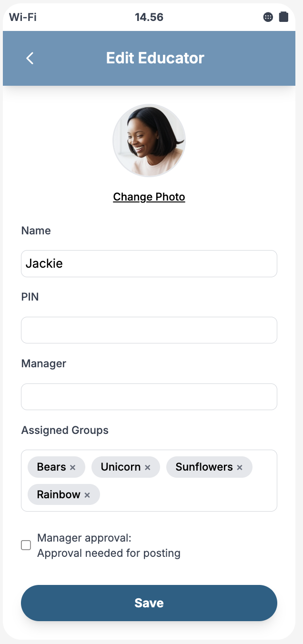Screen dimensions: 303x644
Task: Open the Manager field
Action: click(x=149, y=397)
